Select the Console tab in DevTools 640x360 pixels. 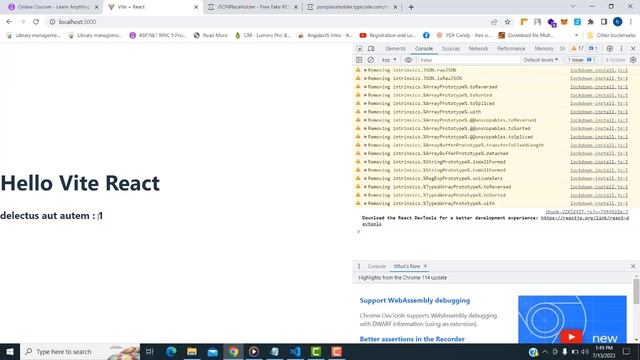tap(424, 49)
